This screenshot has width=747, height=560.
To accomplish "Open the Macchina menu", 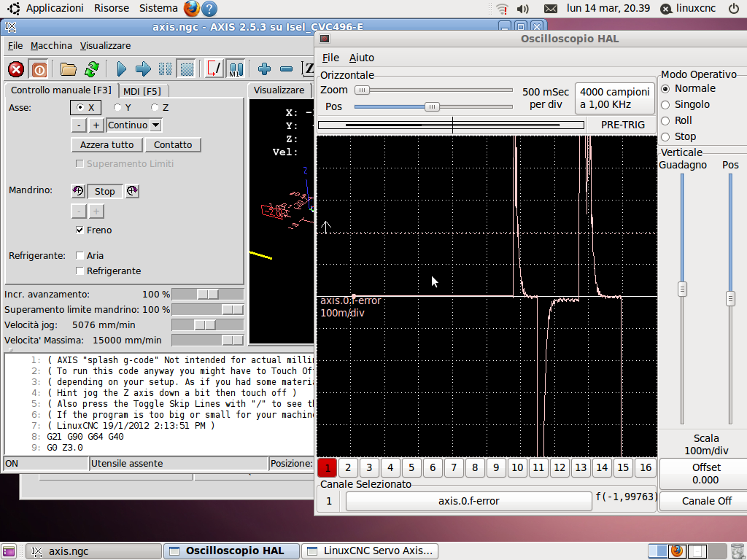I will [x=51, y=46].
